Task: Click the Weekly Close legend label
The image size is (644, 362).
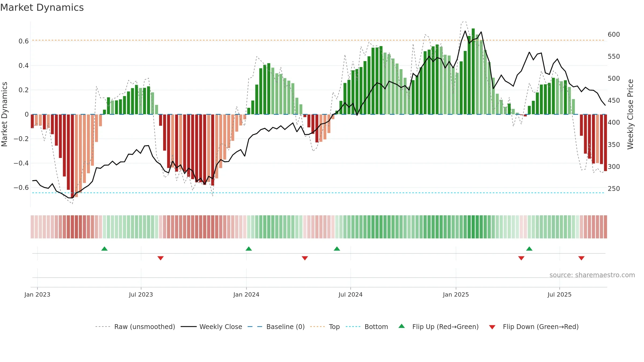Action: [x=221, y=327]
